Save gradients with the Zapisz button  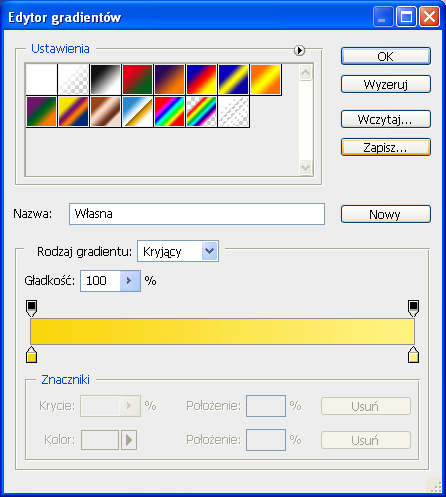386,147
